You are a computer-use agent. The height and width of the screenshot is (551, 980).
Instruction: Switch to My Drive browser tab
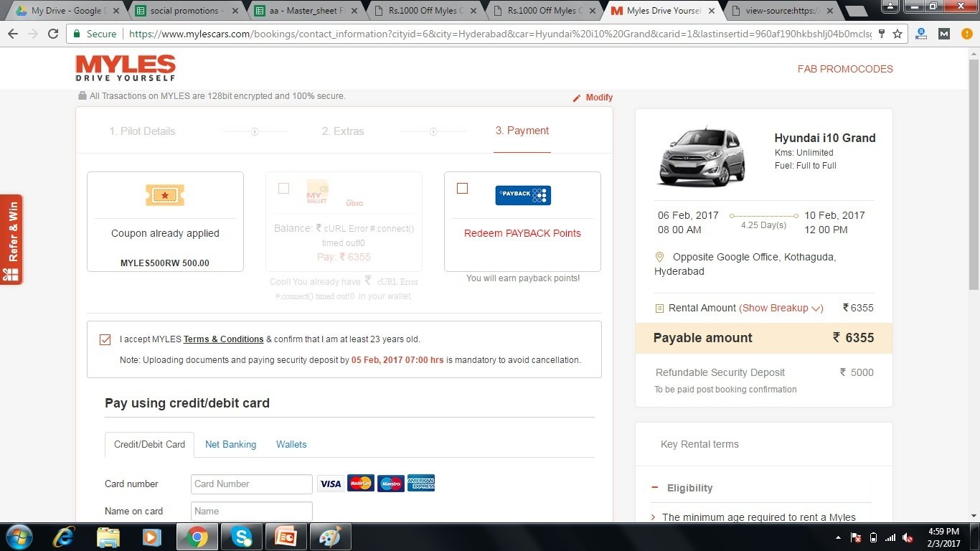pos(67,11)
